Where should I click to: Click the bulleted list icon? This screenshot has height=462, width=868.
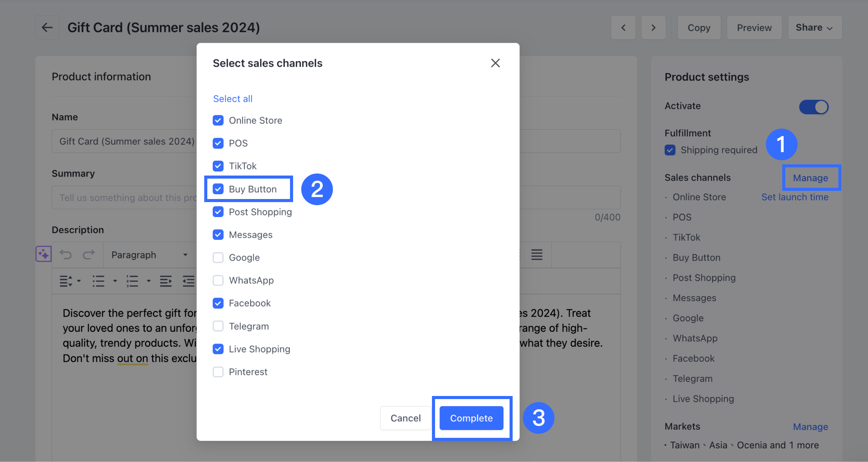[98, 281]
